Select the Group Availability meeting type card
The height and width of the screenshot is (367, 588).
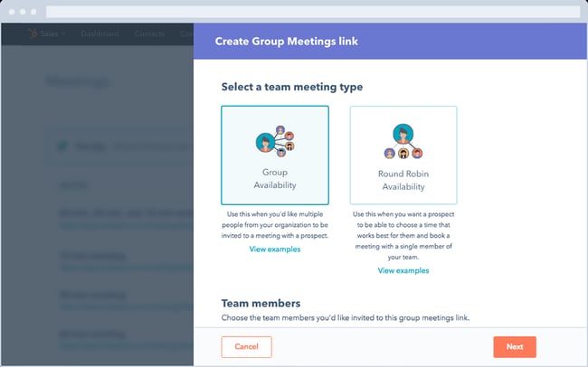coord(275,155)
